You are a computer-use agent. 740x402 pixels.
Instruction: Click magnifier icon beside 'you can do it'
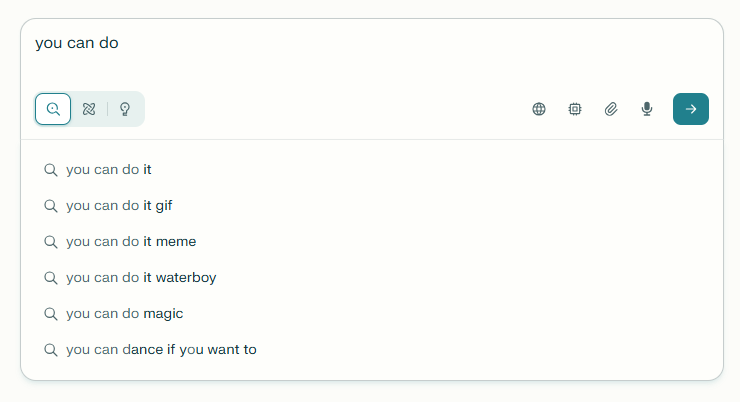(x=51, y=170)
